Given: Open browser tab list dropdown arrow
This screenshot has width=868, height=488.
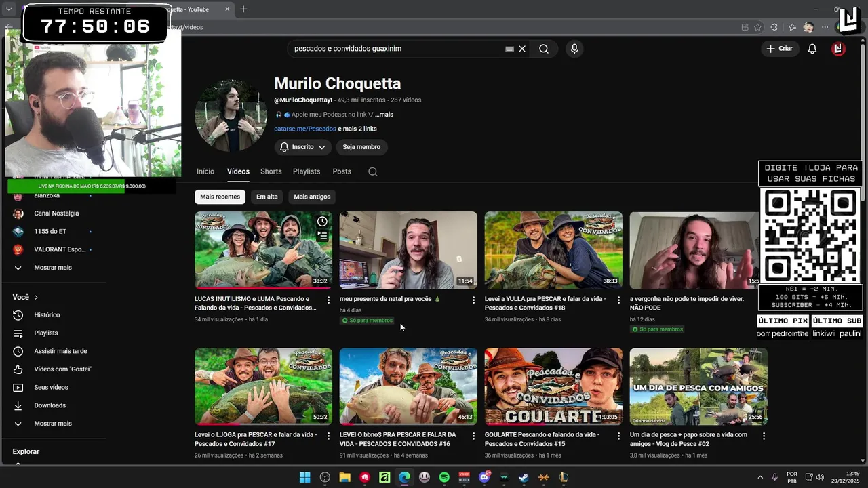Looking at the screenshot, I should pos(9,9).
